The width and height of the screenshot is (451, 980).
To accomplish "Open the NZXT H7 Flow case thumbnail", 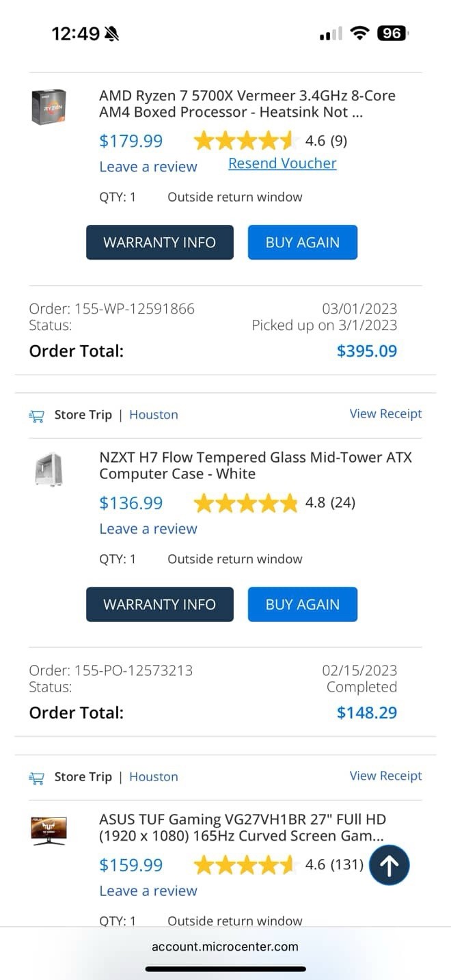I will pyautogui.click(x=49, y=469).
